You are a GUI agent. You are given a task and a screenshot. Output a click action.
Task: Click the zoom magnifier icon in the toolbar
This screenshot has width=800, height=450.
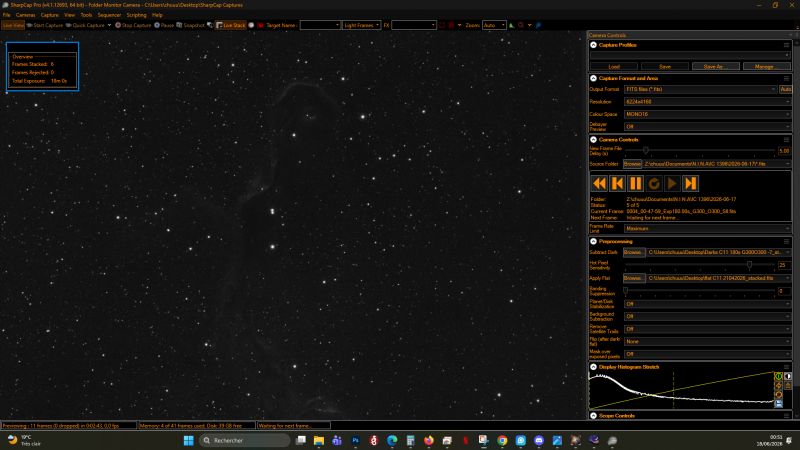tap(521, 25)
